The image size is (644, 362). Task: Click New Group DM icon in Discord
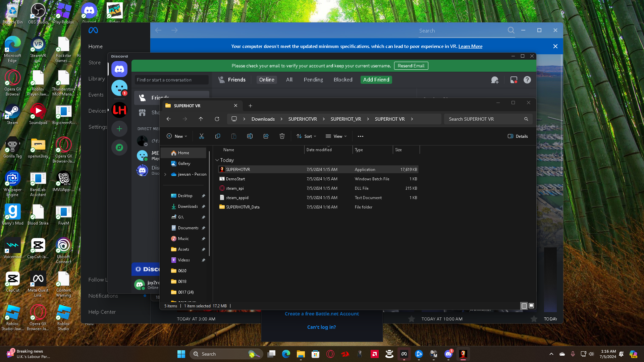[x=495, y=80]
